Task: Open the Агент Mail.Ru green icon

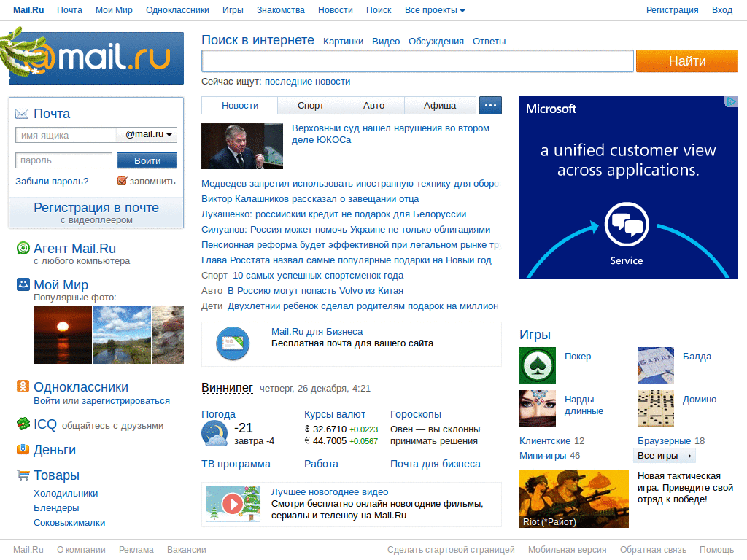Action: point(23,248)
